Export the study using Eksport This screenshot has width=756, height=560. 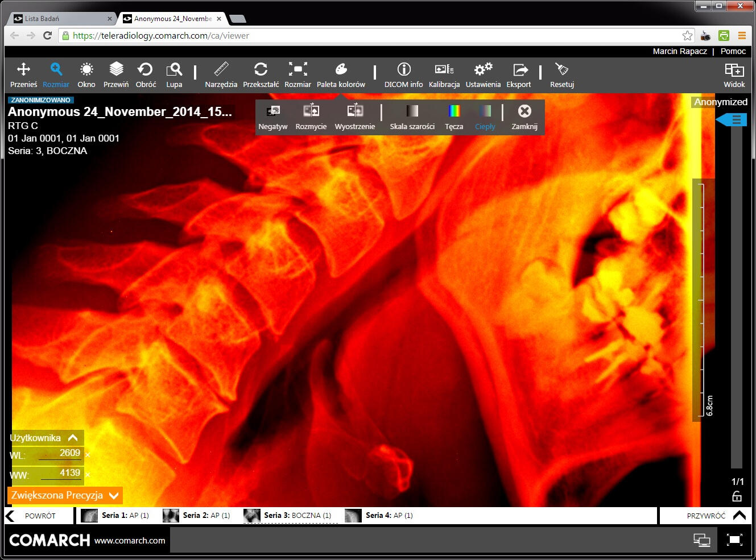(519, 75)
